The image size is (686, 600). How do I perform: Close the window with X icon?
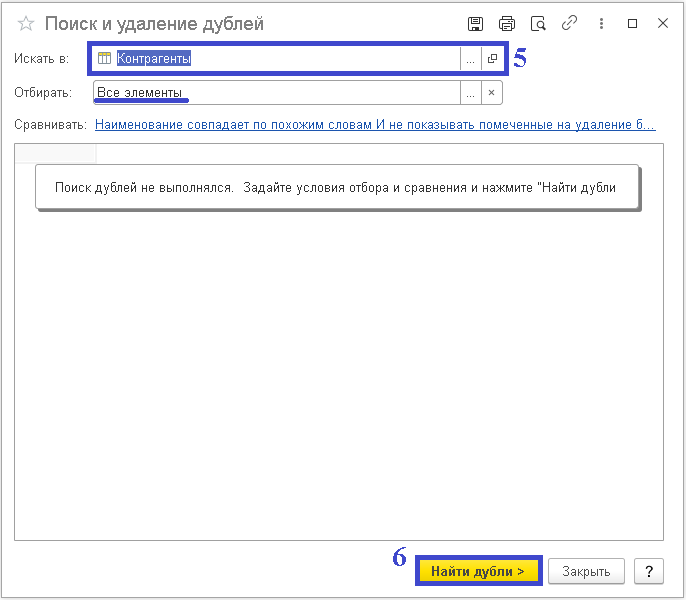click(x=663, y=23)
